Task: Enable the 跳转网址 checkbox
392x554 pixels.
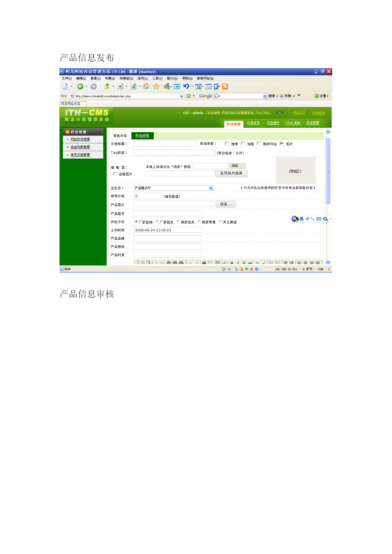Action: tap(259, 143)
